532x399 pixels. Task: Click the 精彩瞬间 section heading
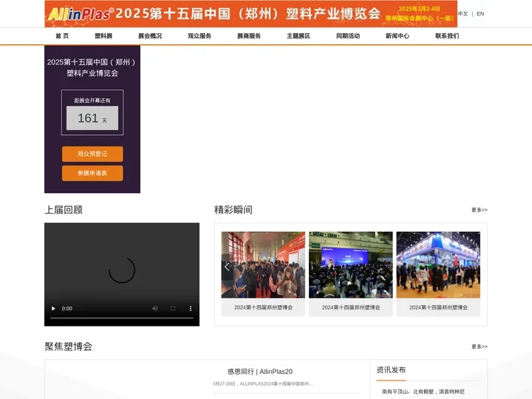coord(233,210)
